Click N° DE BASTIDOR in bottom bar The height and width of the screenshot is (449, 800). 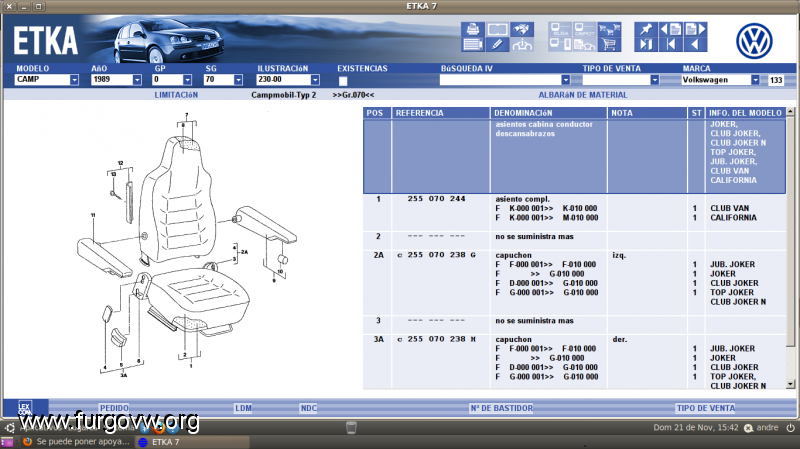pyautogui.click(x=502, y=408)
